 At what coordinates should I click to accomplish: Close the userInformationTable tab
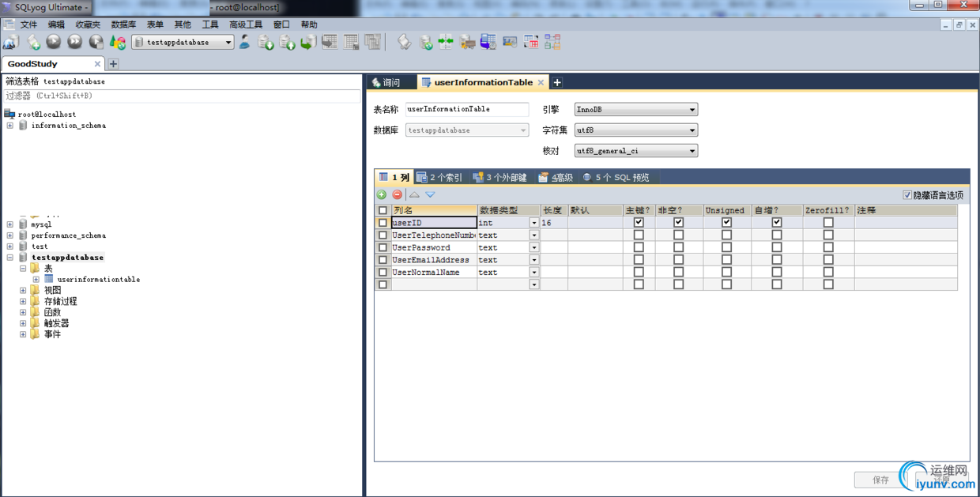(x=541, y=82)
